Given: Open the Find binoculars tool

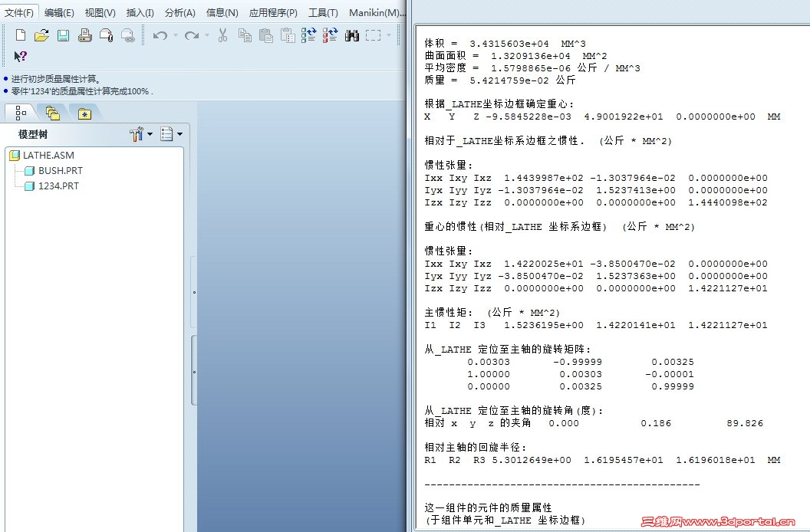Looking at the screenshot, I should coord(352,35).
